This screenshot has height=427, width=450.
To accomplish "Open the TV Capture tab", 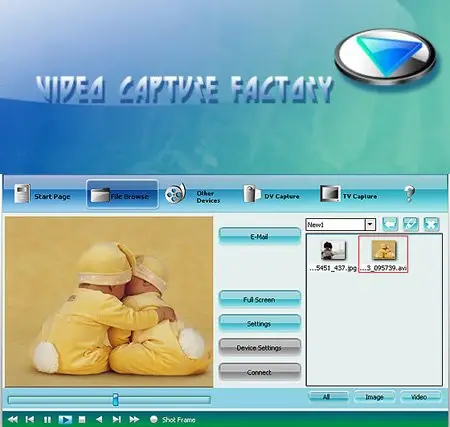I will [349, 194].
